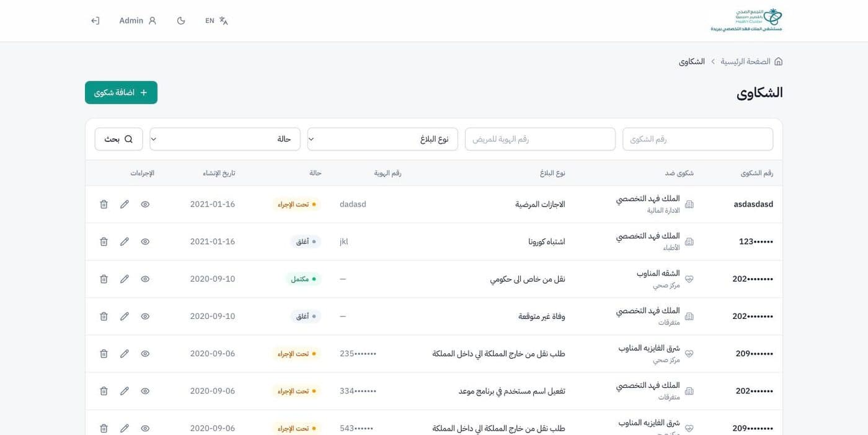Click the شكوى ضد column header
The image size is (868, 435).
coord(680,173)
